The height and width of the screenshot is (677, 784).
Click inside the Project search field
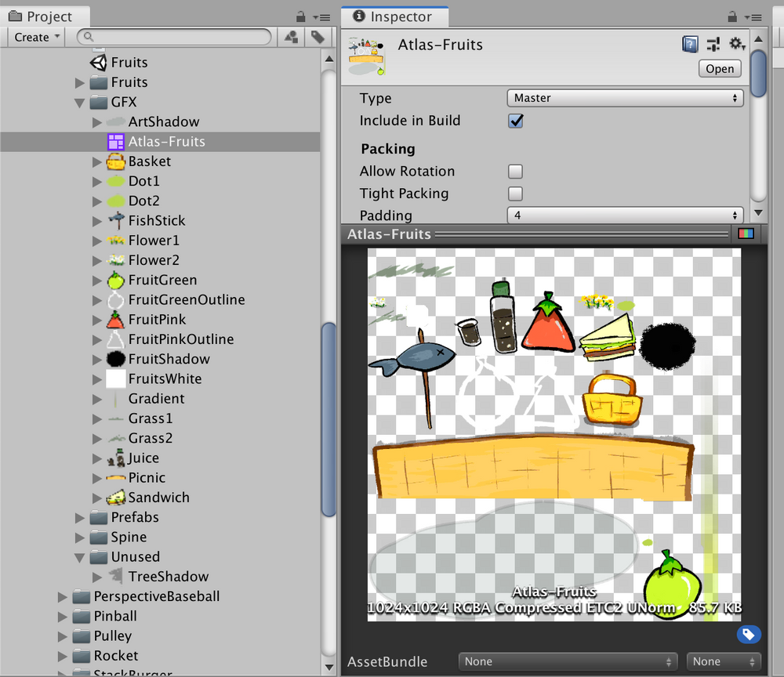pos(172,37)
